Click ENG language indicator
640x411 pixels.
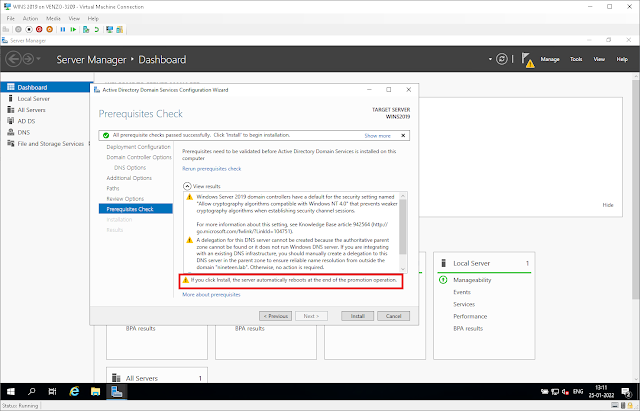578,392
